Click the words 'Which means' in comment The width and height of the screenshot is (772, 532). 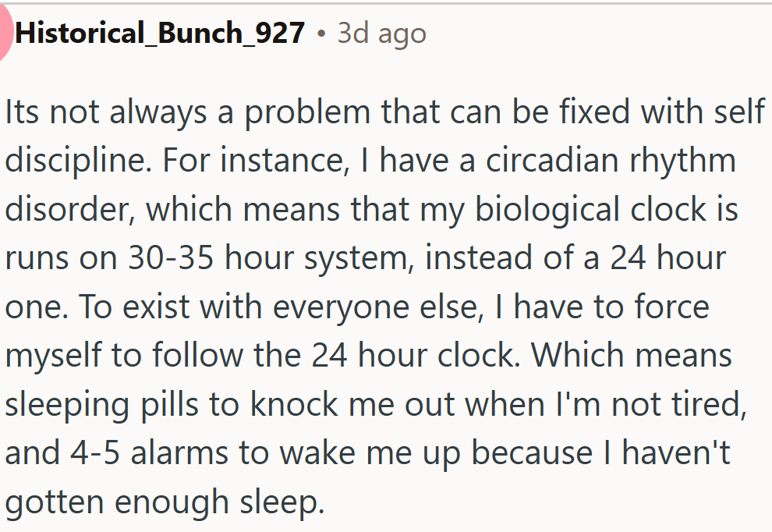632,355
